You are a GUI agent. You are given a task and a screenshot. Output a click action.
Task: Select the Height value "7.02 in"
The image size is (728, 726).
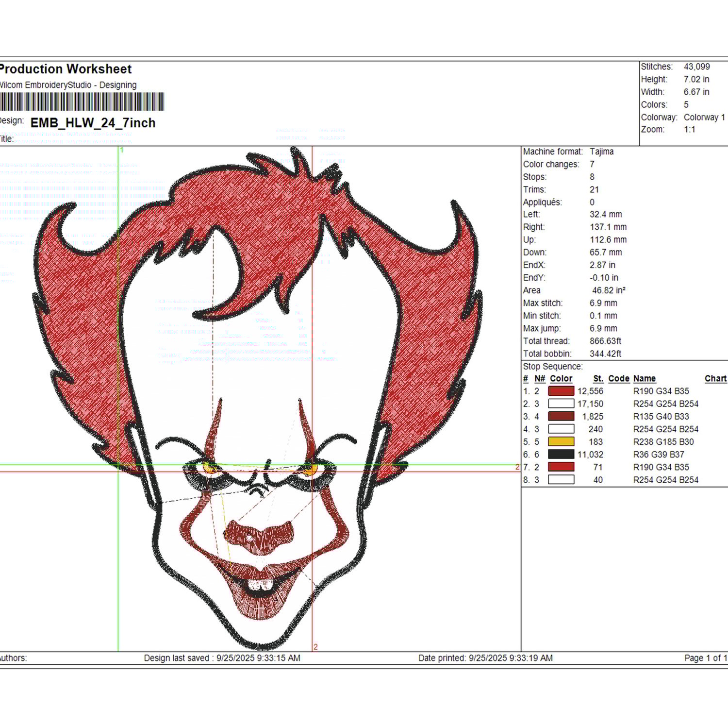(x=696, y=79)
